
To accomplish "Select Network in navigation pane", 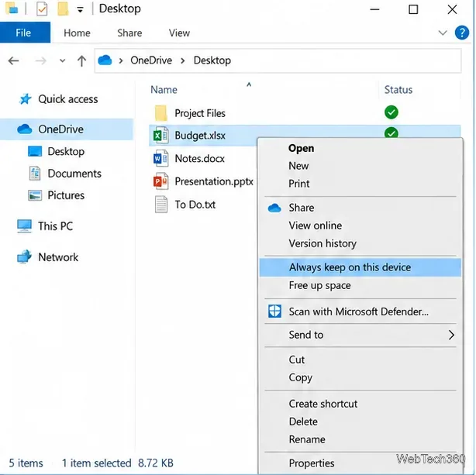I will click(58, 257).
